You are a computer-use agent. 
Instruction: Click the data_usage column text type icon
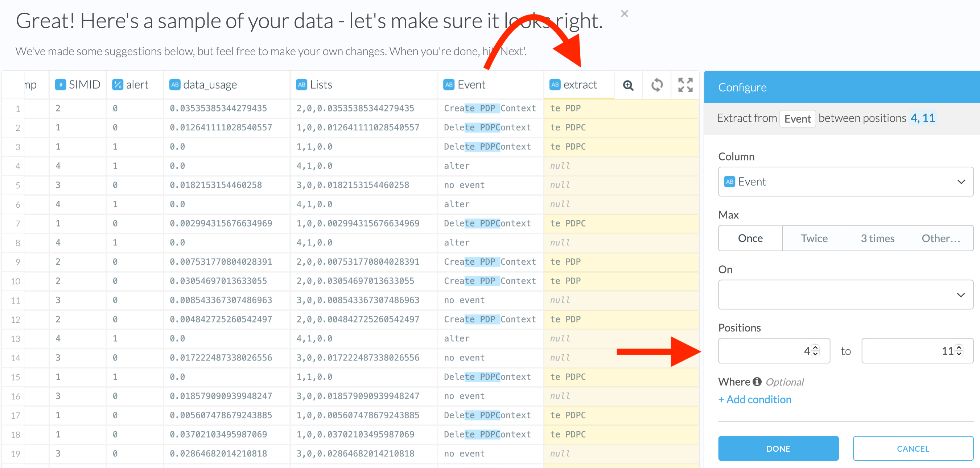pyautogui.click(x=174, y=85)
